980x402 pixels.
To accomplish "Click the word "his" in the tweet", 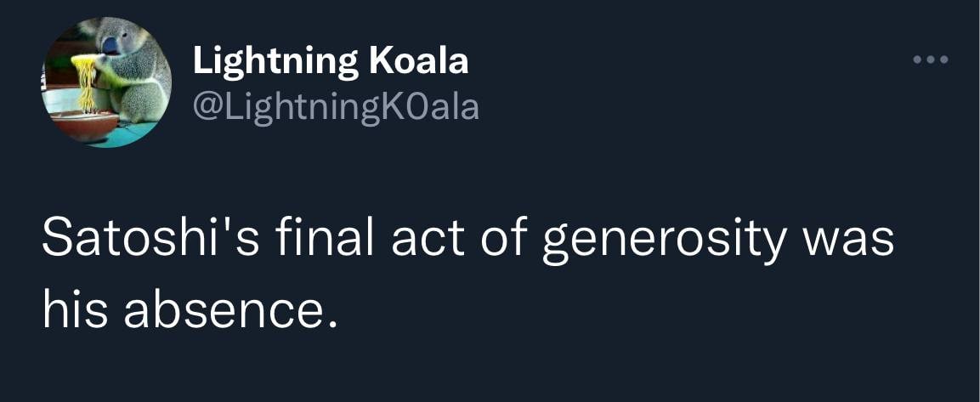I will pos(76,313).
